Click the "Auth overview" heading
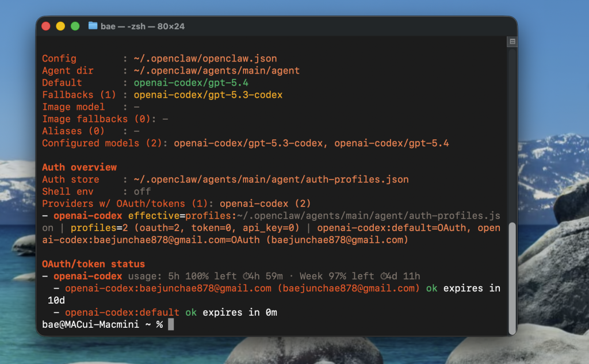 coord(79,167)
